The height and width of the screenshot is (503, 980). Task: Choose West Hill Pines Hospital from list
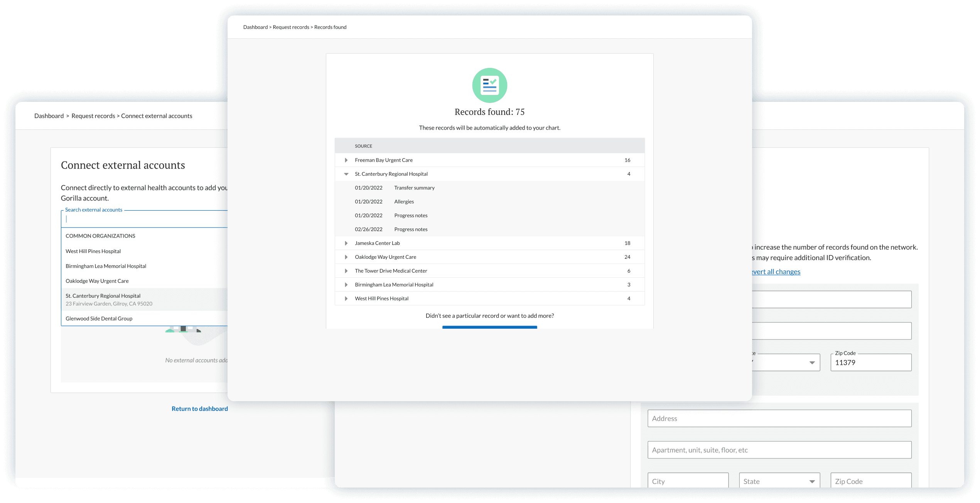tap(93, 251)
